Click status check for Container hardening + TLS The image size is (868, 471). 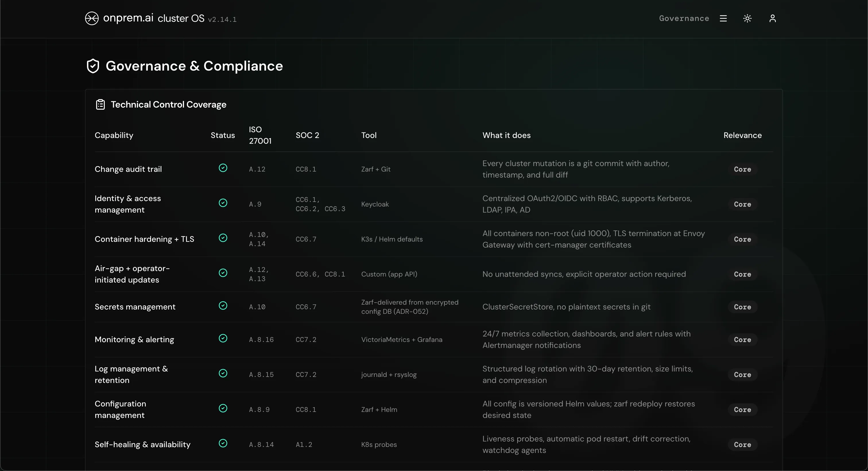click(223, 238)
